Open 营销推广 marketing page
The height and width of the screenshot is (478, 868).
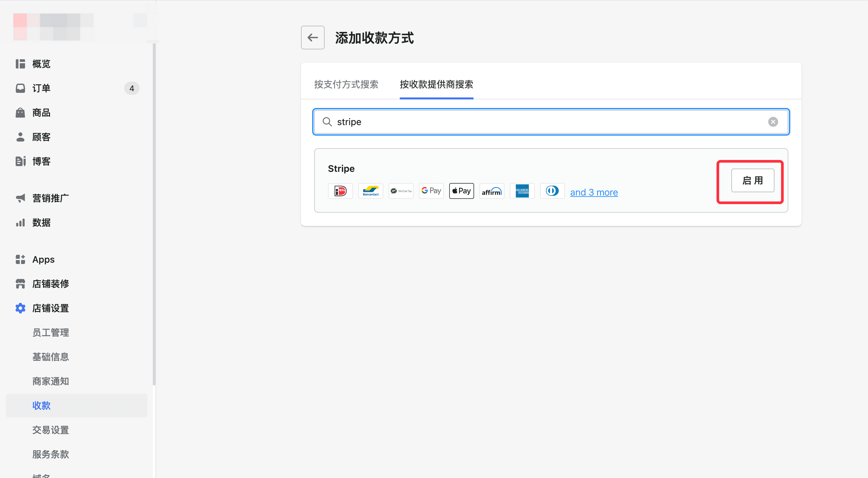pyautogui.click(x=50, y=198)
